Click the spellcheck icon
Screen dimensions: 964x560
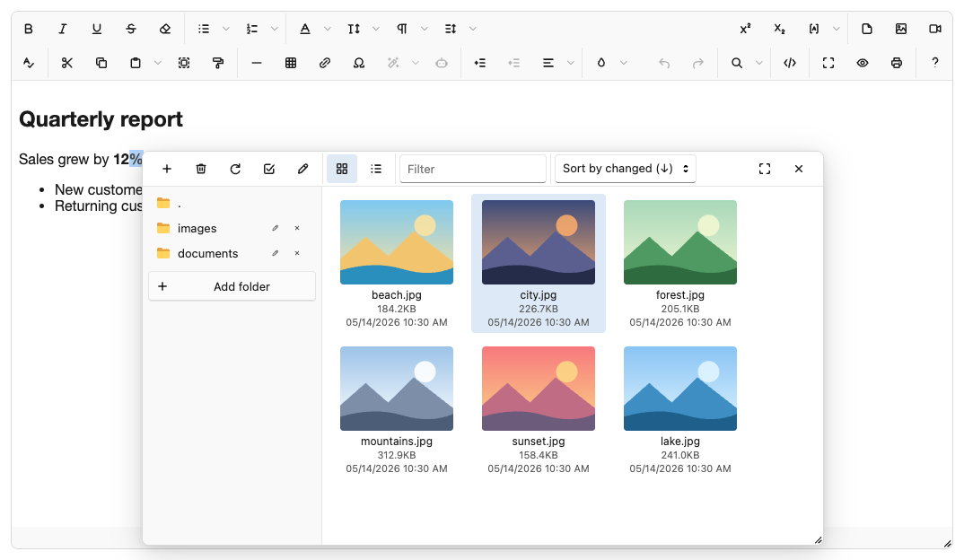(x=29, y=63)
